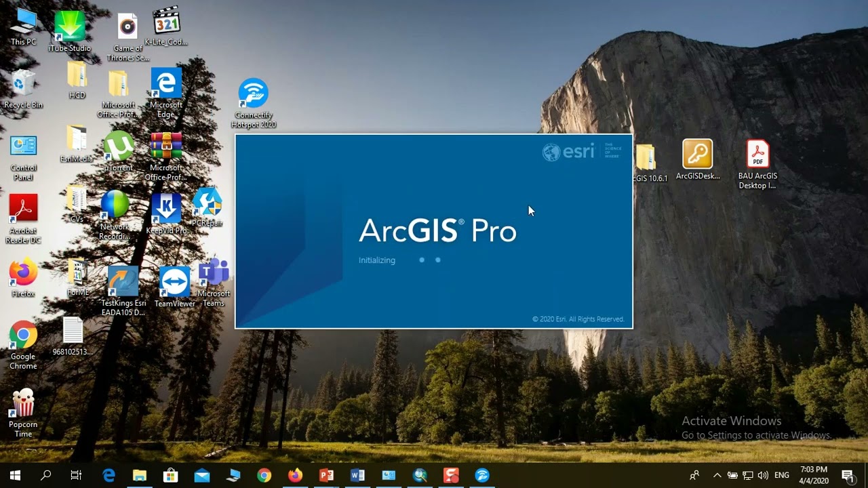This screenshot has width=868, height=488.
Task: Open the Action Center notifications icon
Action: (848, 475)
